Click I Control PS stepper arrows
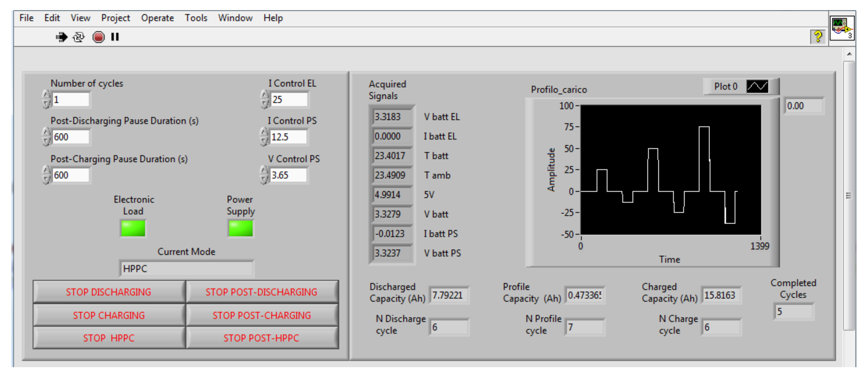 click(x=265, y=137)
